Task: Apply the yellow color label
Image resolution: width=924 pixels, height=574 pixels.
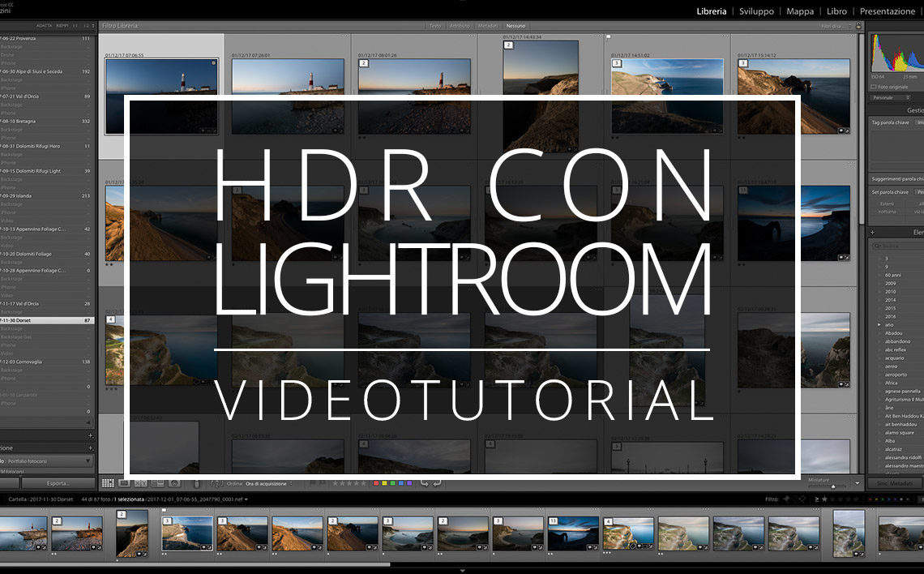Action: pyautogui.click(x=385, y=483)
